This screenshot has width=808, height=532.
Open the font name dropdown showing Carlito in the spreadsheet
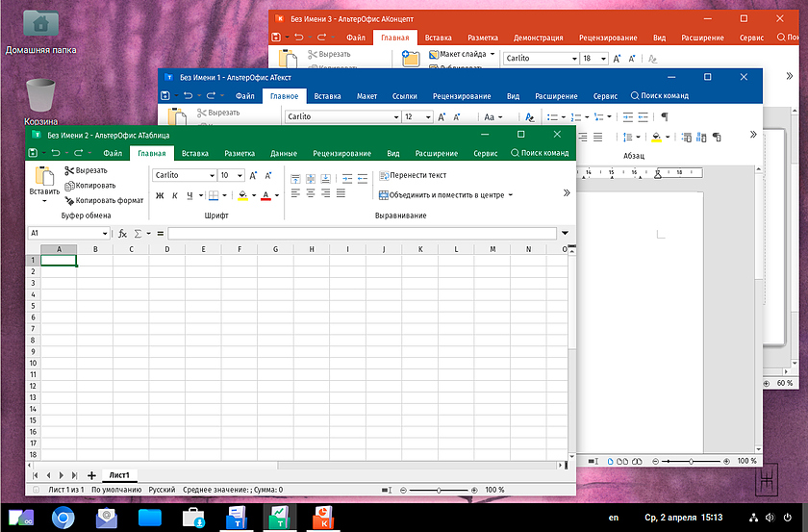(212, 175)
